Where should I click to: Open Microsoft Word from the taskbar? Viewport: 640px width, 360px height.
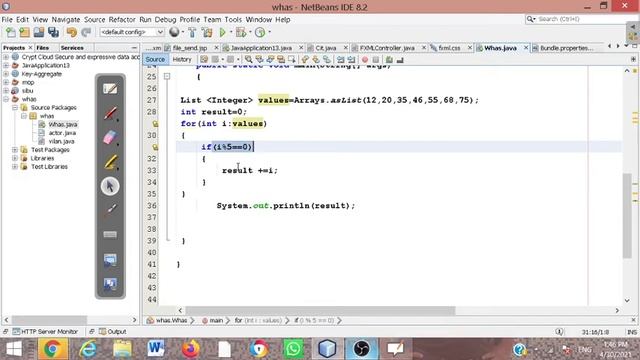(x=156, y=349)
